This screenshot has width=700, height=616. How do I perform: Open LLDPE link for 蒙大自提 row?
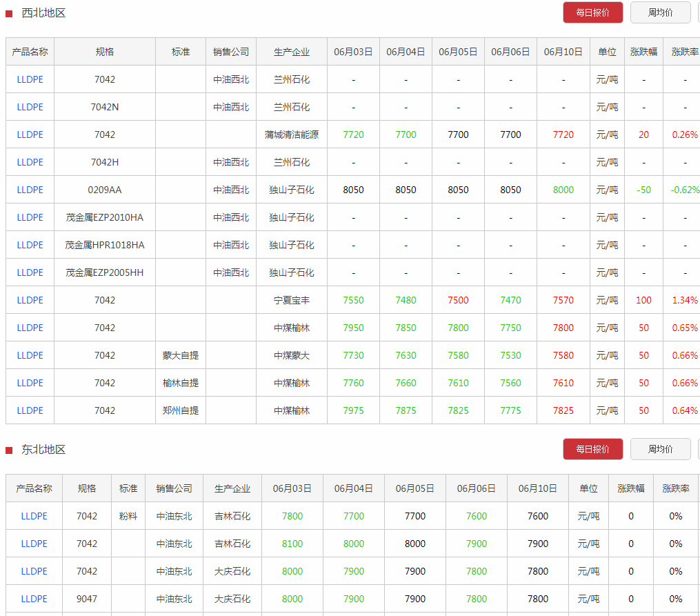pos(30,356)
